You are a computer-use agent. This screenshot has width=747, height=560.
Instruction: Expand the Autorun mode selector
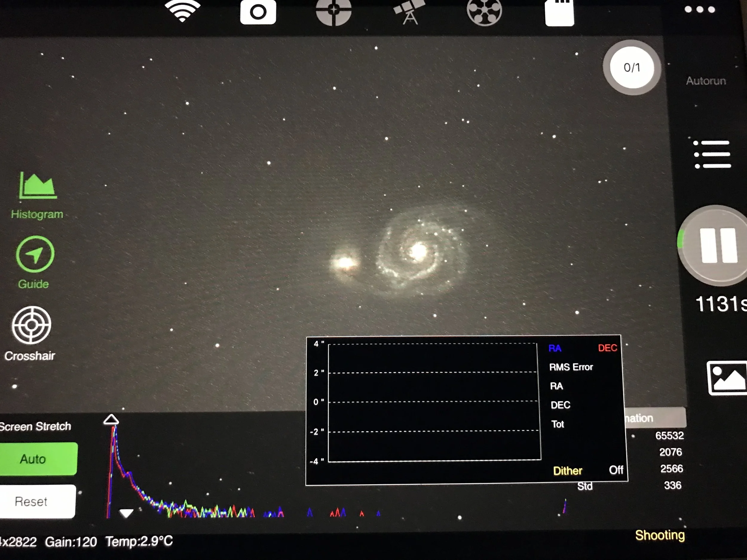pos(705,81)
